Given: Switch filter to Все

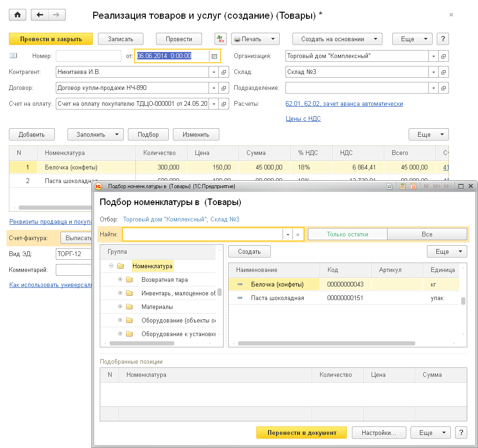Looking at the screenshot, I should coord(426,234).
